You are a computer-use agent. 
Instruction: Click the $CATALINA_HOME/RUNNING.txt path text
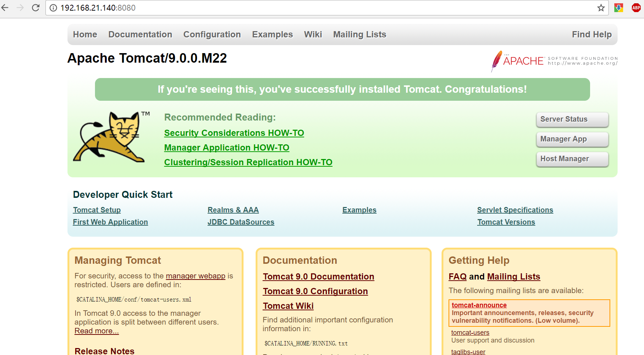click(306, 344)
